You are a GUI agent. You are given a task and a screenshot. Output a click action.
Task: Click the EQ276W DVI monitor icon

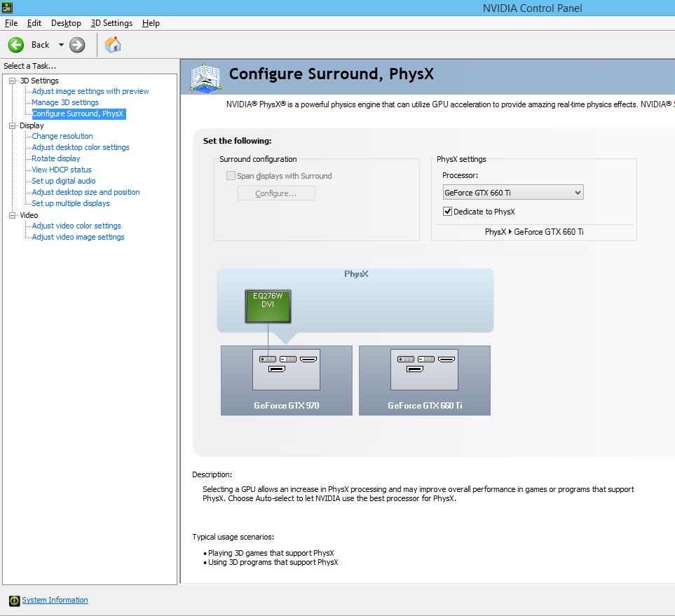267,306
